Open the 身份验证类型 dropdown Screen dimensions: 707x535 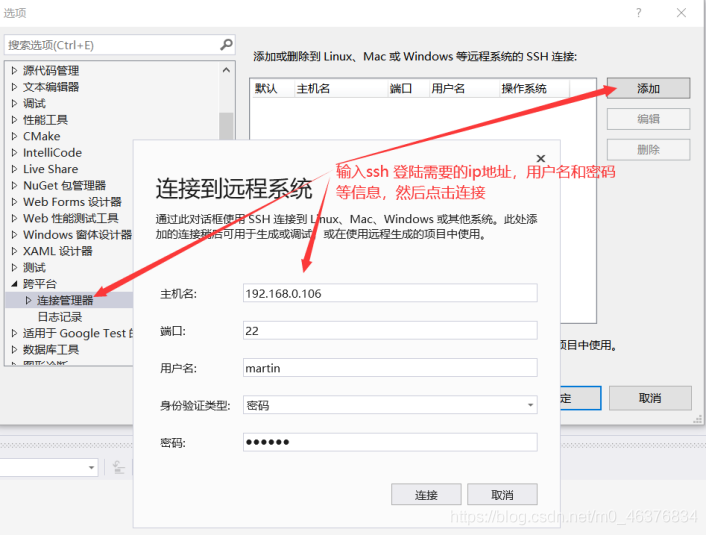(x=390, y=405)
